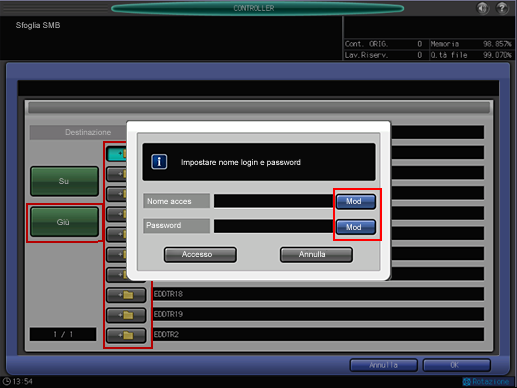Confirm with the bottom OK button
Screen dimensions: 517x388
[456, 365]
